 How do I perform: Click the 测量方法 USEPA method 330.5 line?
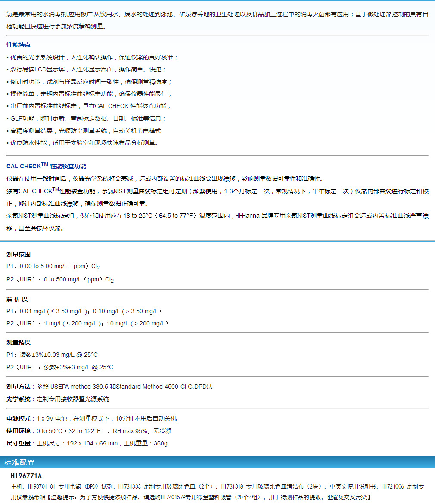(x=109, y=387)
